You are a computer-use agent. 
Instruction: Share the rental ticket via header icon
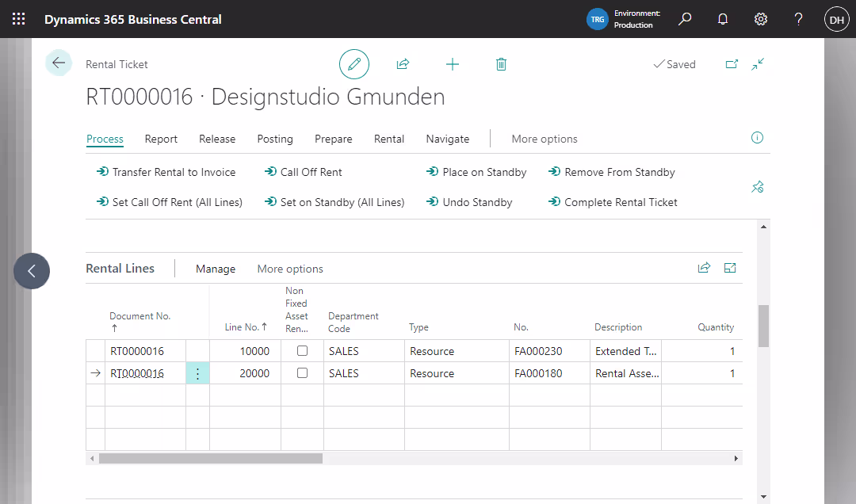pyautogui.click(x=403, y=64)
